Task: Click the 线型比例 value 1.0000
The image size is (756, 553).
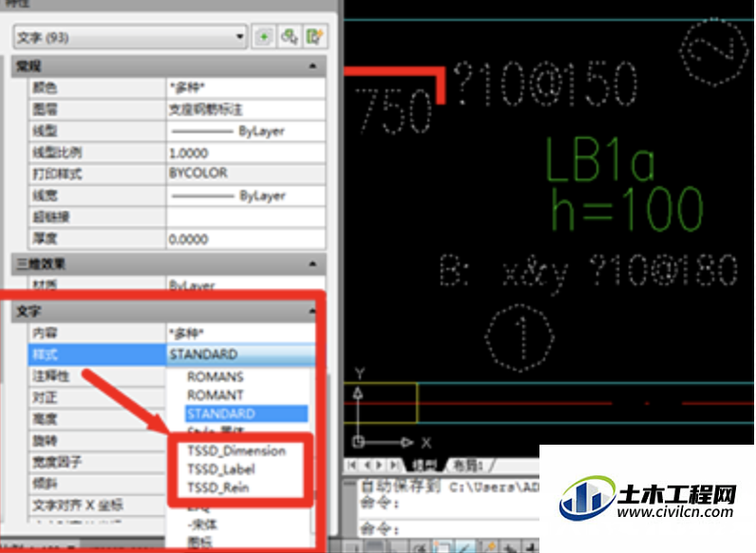Action: click(246, 153)
